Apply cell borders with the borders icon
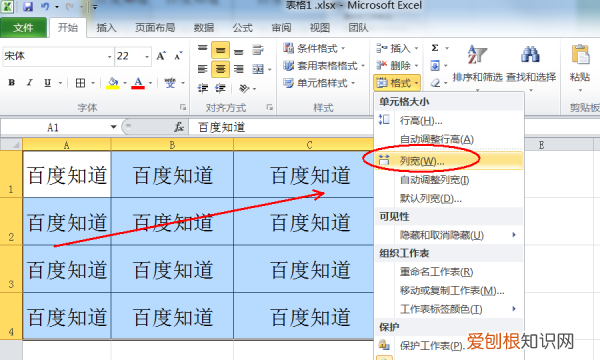 [x=80, y=83]
